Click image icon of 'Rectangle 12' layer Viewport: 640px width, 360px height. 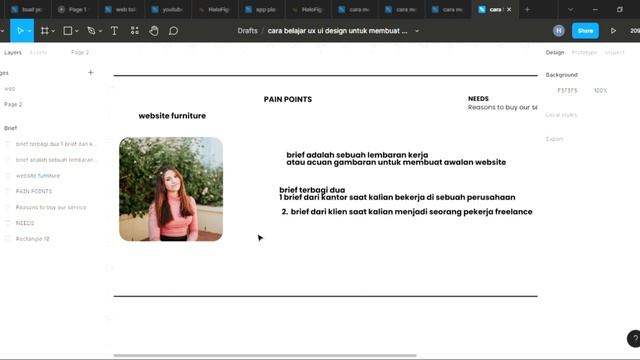click(8, 239)
